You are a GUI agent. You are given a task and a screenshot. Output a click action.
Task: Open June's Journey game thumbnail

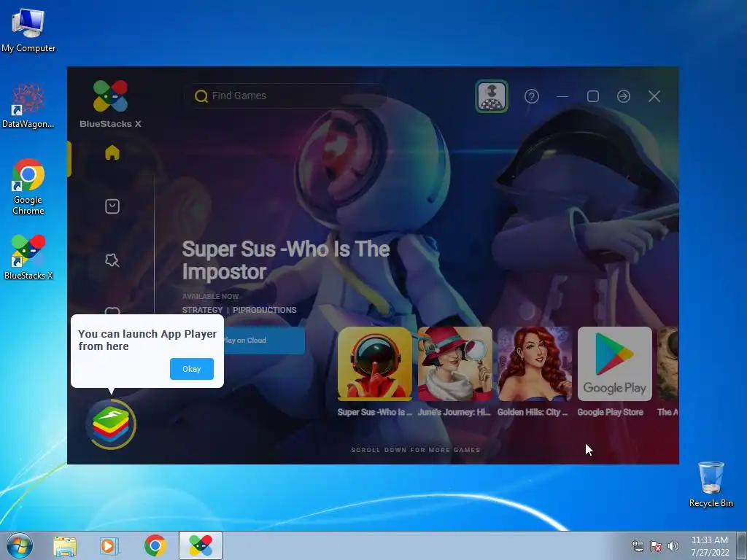[455, 364]
